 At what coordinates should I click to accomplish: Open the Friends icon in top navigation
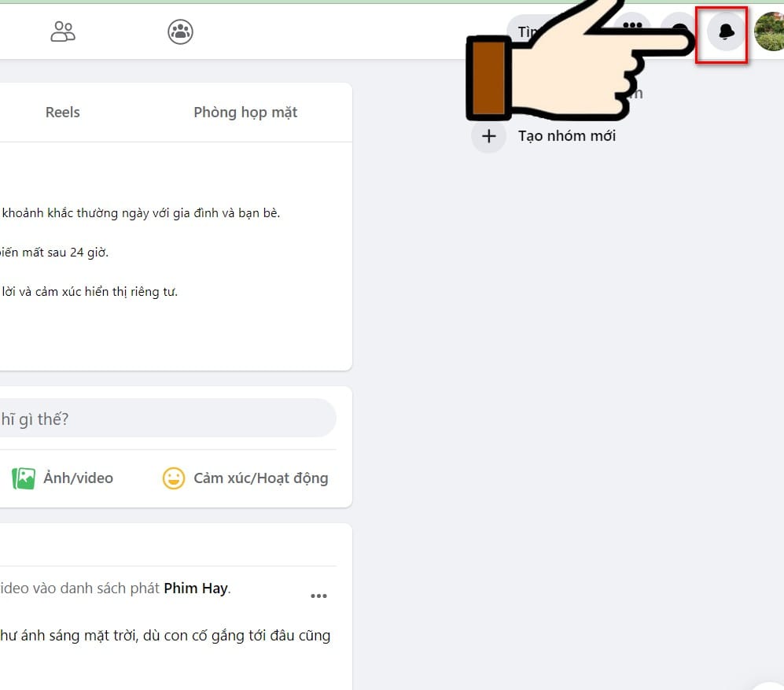pos(63,31)
